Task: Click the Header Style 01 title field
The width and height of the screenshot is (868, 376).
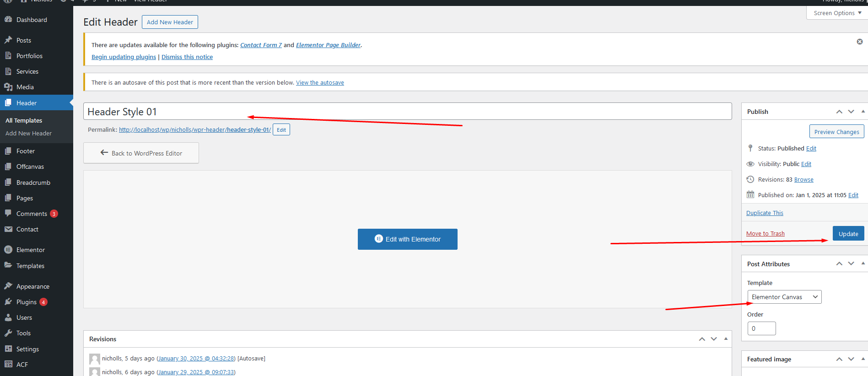Action: point(407,111)
